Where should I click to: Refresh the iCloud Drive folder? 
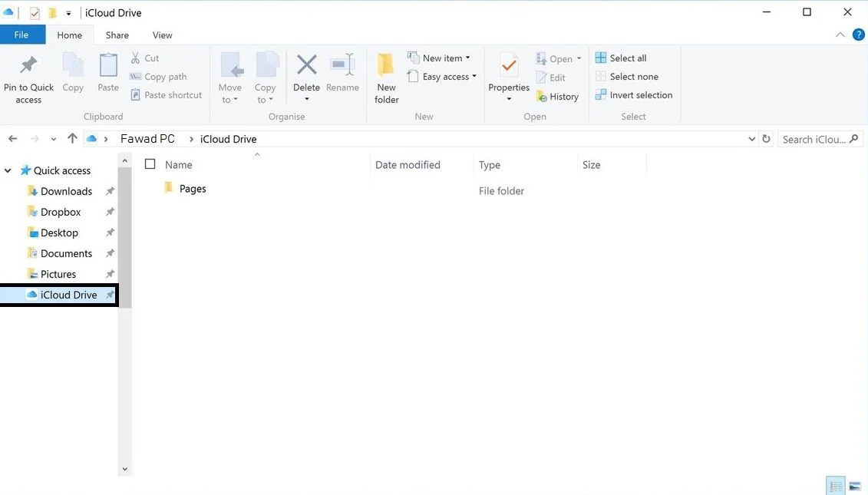pos(766,139)
